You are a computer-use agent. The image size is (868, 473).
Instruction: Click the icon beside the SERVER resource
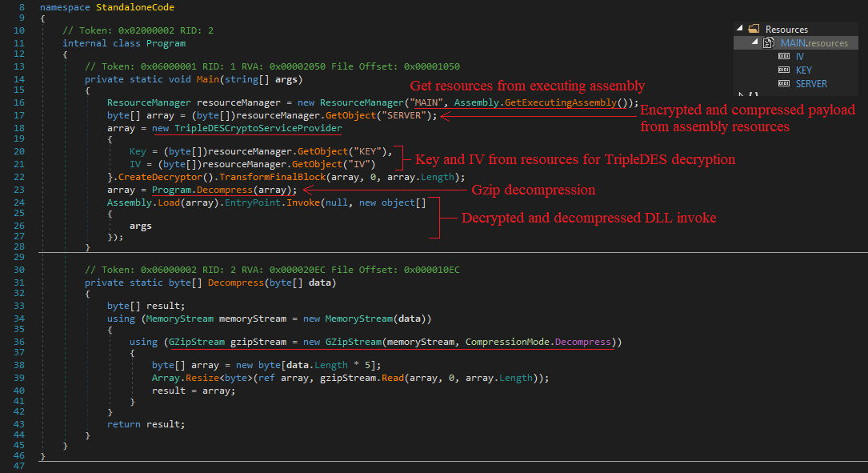point(784,83)
